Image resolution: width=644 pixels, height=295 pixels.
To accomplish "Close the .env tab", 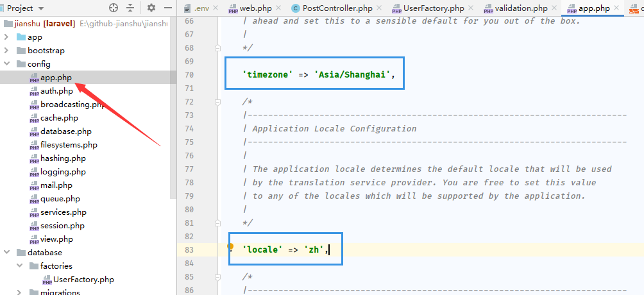I will [x=216, y=8].
